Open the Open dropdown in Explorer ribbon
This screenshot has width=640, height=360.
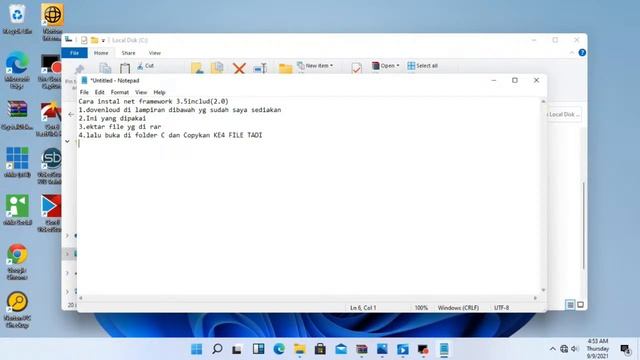pyautogui.click(x=385, y=65)
